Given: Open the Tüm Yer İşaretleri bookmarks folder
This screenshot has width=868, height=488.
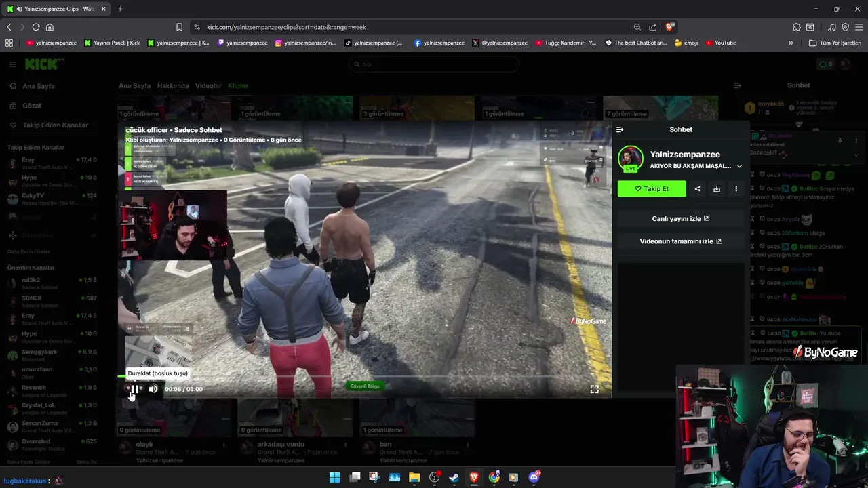Looking at the screenshot, I should click(x=834, y=43).
